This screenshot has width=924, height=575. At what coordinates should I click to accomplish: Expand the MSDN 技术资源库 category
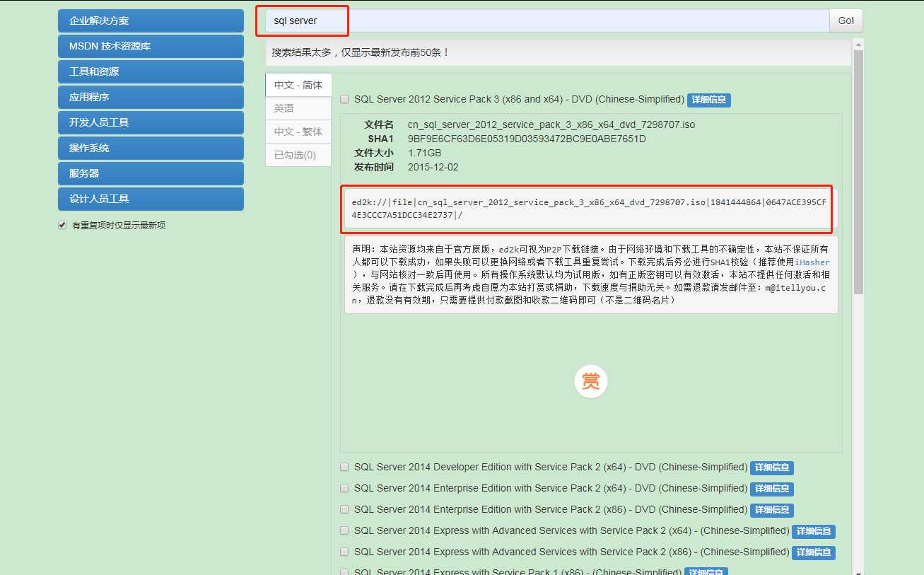[151, 46]
